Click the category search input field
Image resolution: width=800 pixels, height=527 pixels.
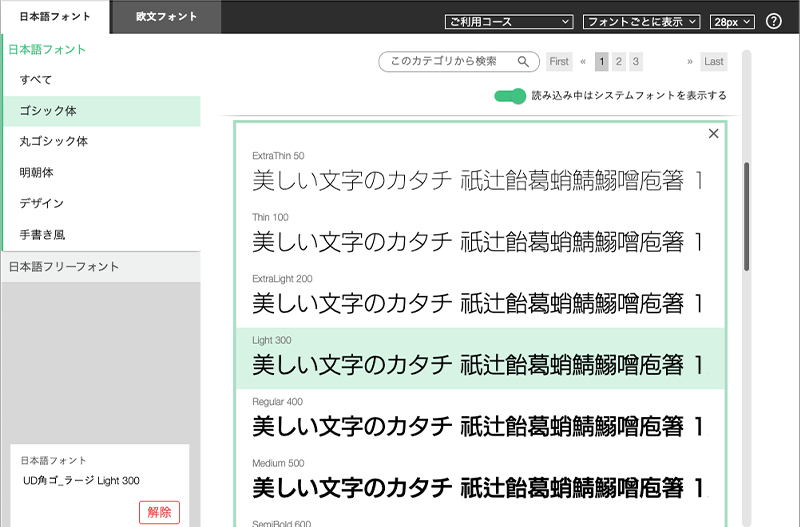[x=450, y=62]
